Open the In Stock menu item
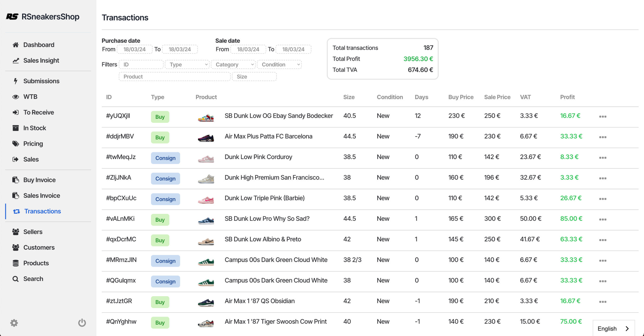This screenshot has height=336, width=644. [x=34, y=128]
